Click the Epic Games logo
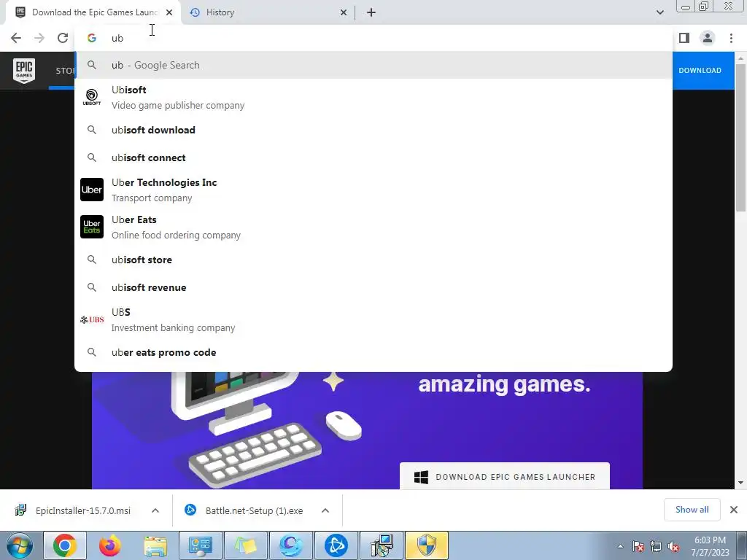Screen dimensions: 747x560 [24, 71]
